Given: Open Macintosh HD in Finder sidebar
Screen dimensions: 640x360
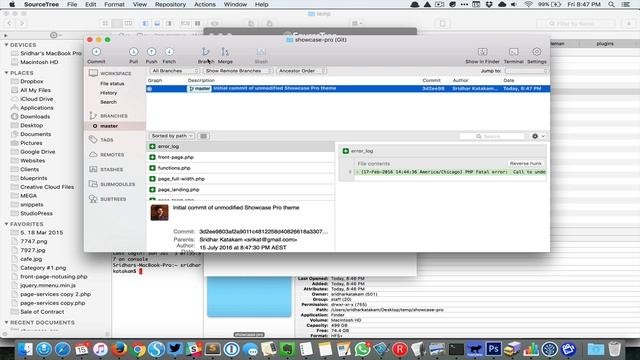Looking at the screenshot, I should pyautogui.click(x=39, y=62).
